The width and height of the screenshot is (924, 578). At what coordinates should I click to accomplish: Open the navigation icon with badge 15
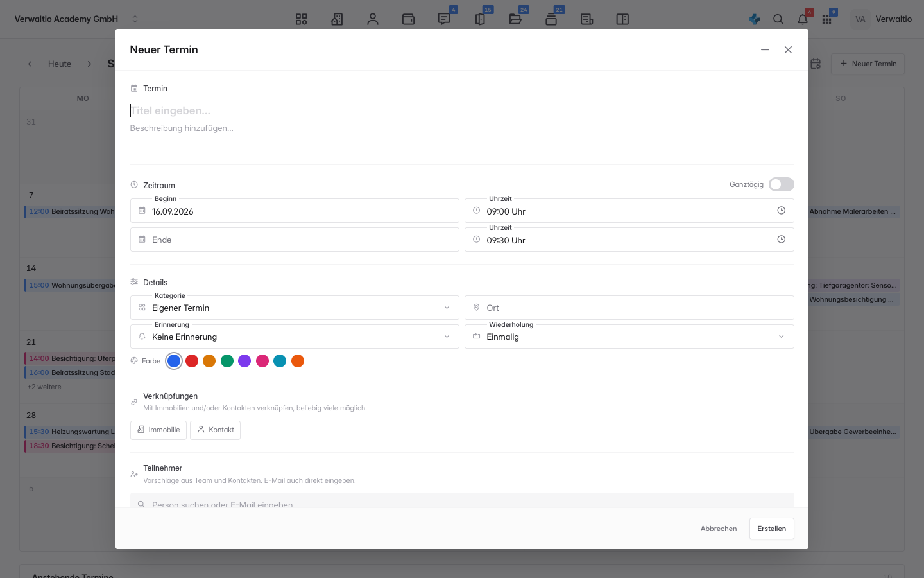pyautogui.click(x=480, y=19)
